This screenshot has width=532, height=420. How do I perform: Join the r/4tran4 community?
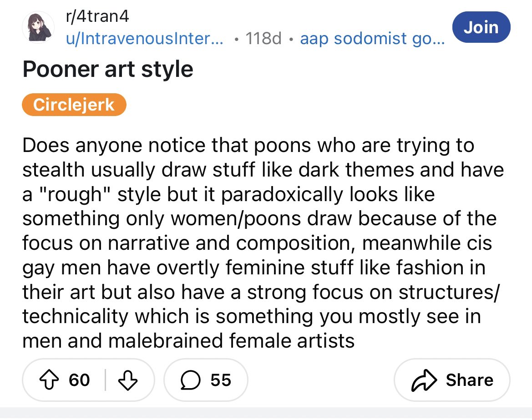point(481,27)
